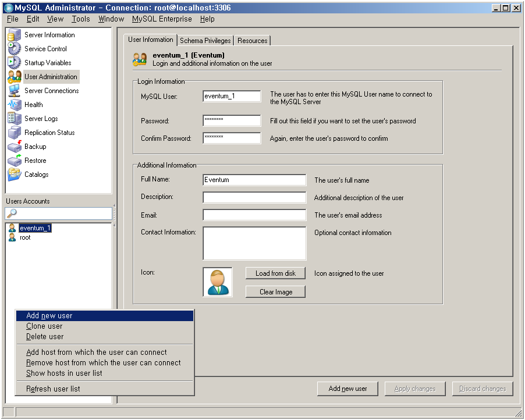Click the Load from disk button
Viewport: 525px width, 420px height.
(275, 273)
